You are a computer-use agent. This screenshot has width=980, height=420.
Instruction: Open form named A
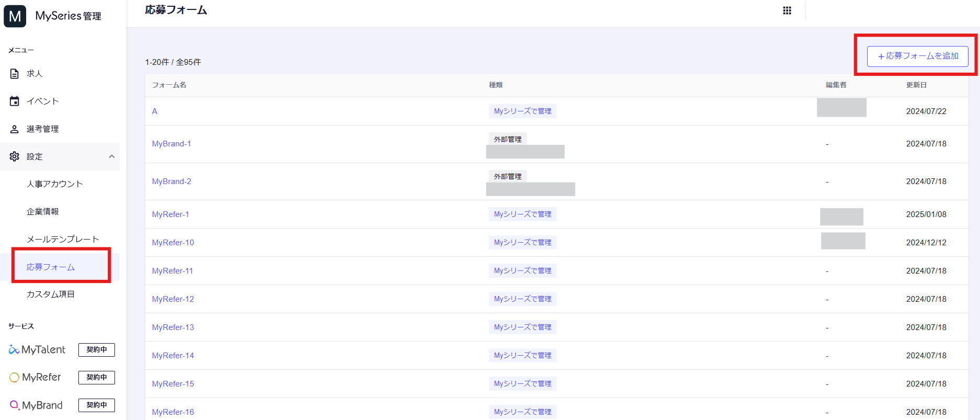click(155, 111)
